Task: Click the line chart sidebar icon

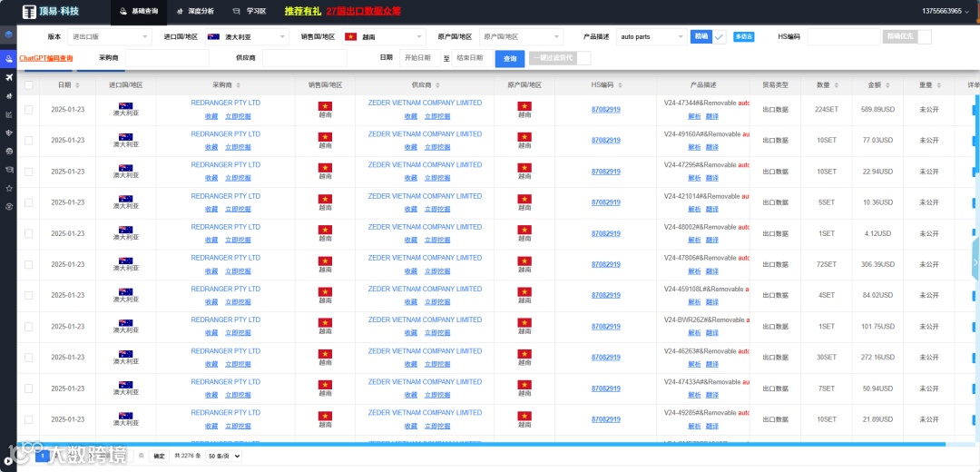Action: 9,114
